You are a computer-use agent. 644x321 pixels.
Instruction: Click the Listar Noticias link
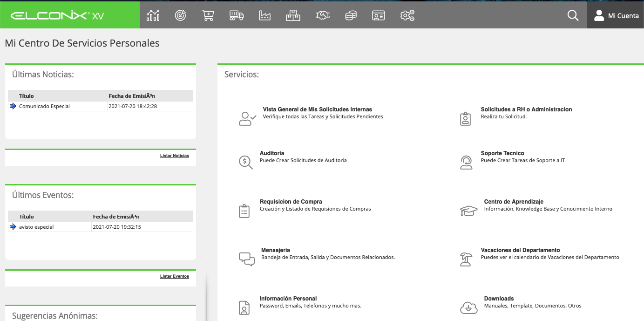click(175, 156)
